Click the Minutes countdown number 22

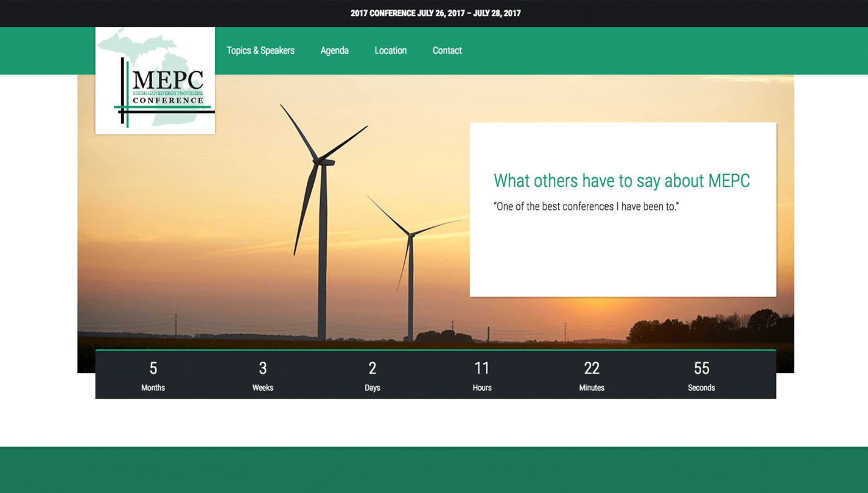tap(592, 368)
